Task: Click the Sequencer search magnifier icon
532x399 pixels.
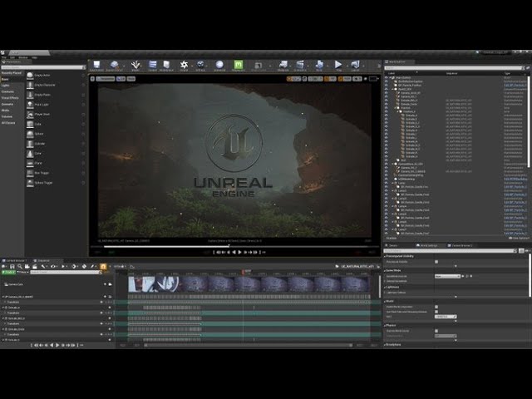Action: [20, 267]
